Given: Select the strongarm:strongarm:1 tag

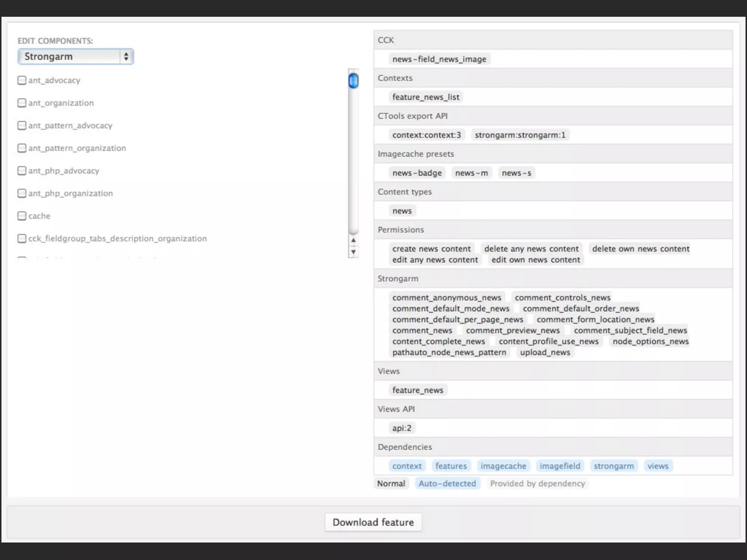Looking at the screenshot, I should [x=520, y=135].
